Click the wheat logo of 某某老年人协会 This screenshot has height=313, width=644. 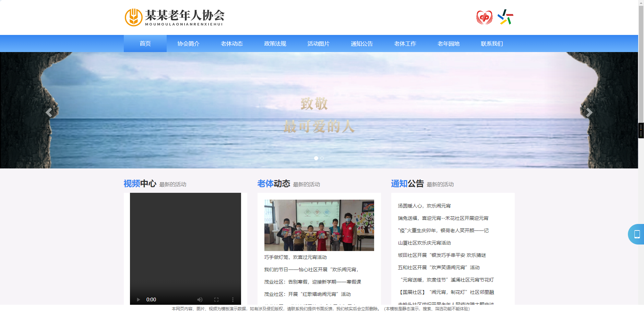point(133,17)
